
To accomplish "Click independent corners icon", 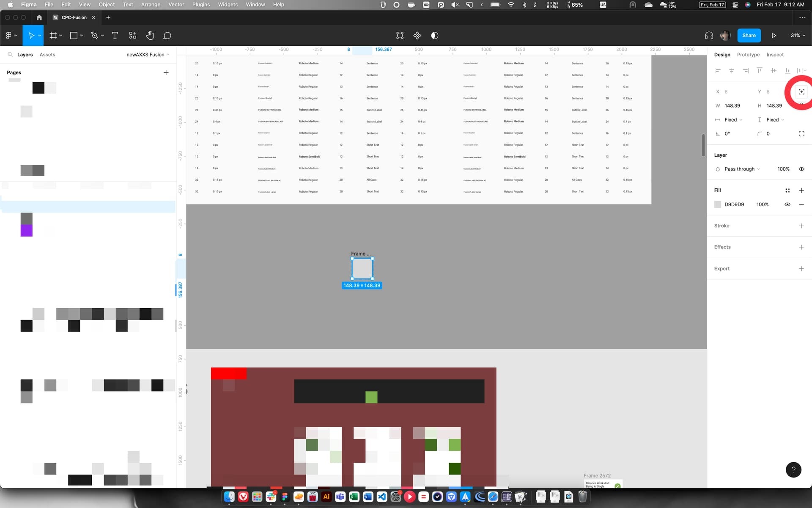I will point(801,134).
